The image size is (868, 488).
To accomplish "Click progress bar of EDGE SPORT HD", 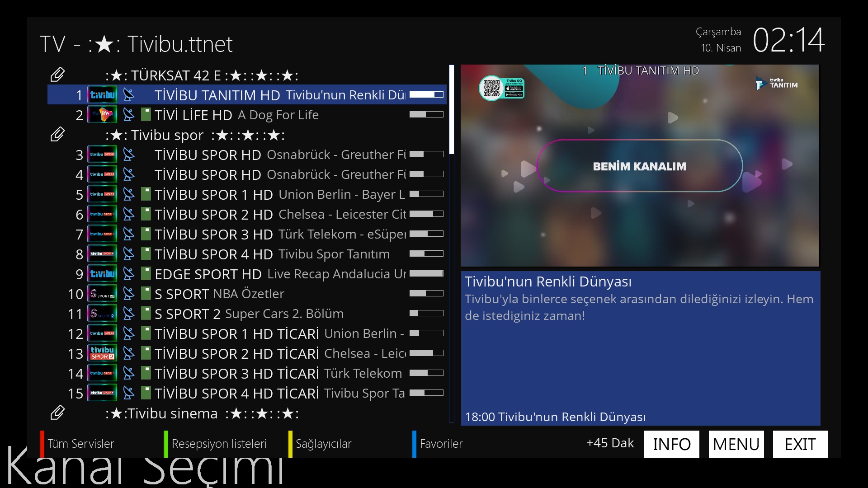I will pyautogui.click(x=426, y=273).
